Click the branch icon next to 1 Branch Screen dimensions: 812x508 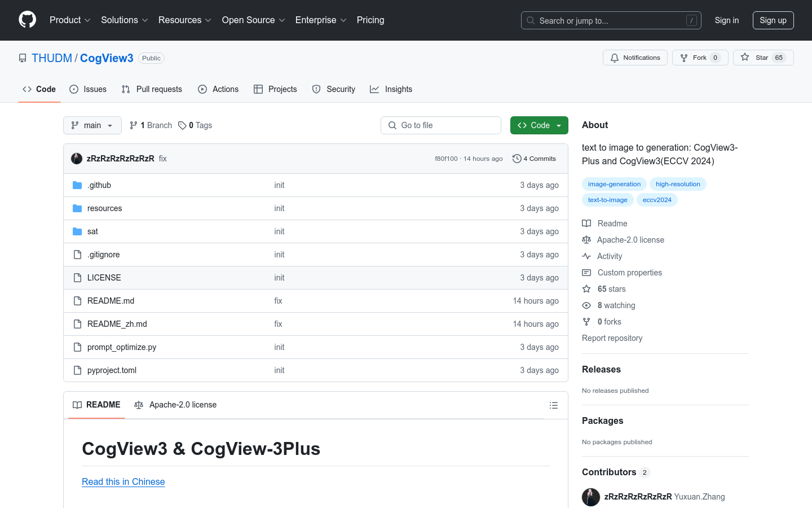point(134,125)
